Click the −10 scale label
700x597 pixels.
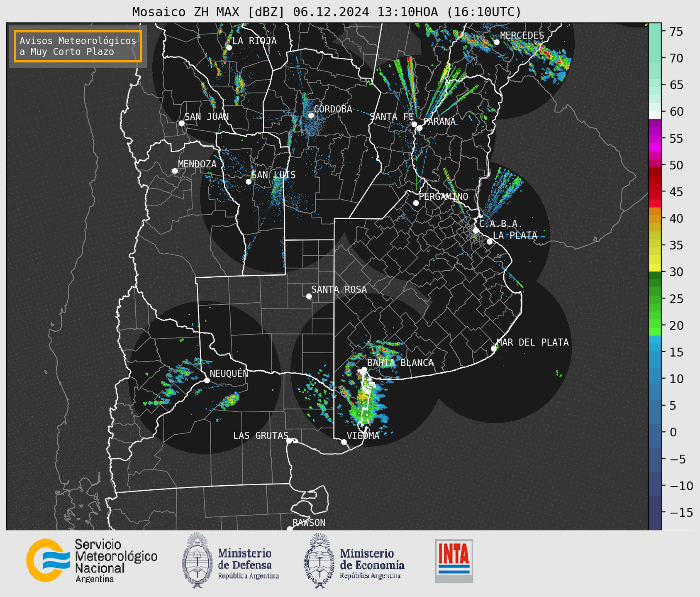coord(681,486)
